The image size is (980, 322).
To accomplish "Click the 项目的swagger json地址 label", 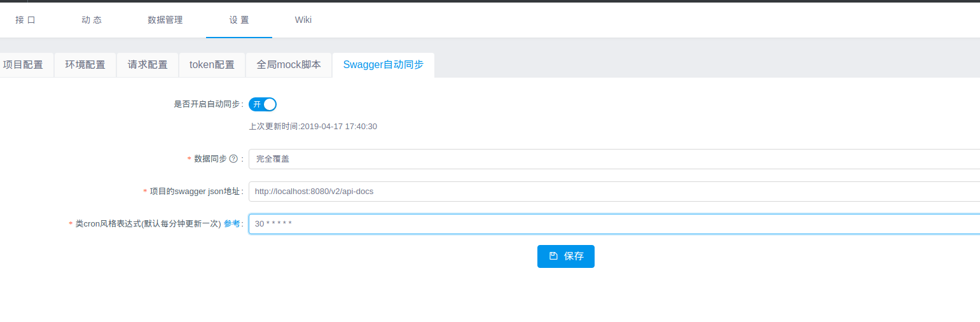I will click(195, 192).
